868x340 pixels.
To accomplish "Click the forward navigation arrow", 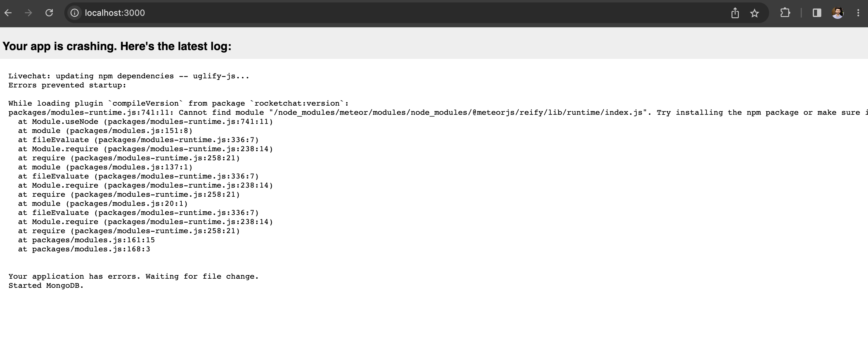I will coord(29,13).
